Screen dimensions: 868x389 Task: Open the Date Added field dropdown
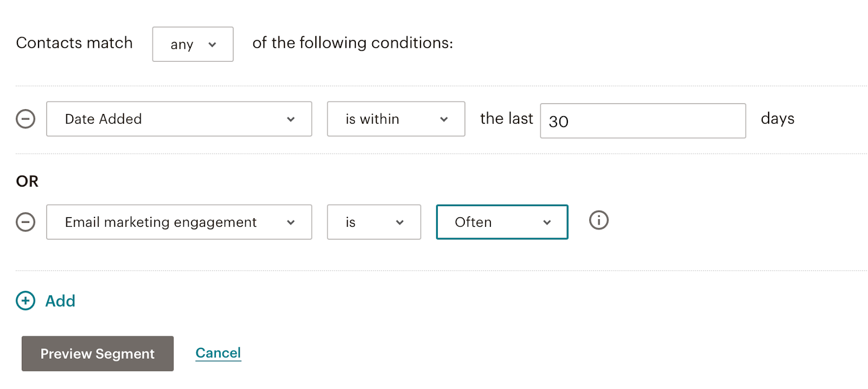(x=178, y=119)
